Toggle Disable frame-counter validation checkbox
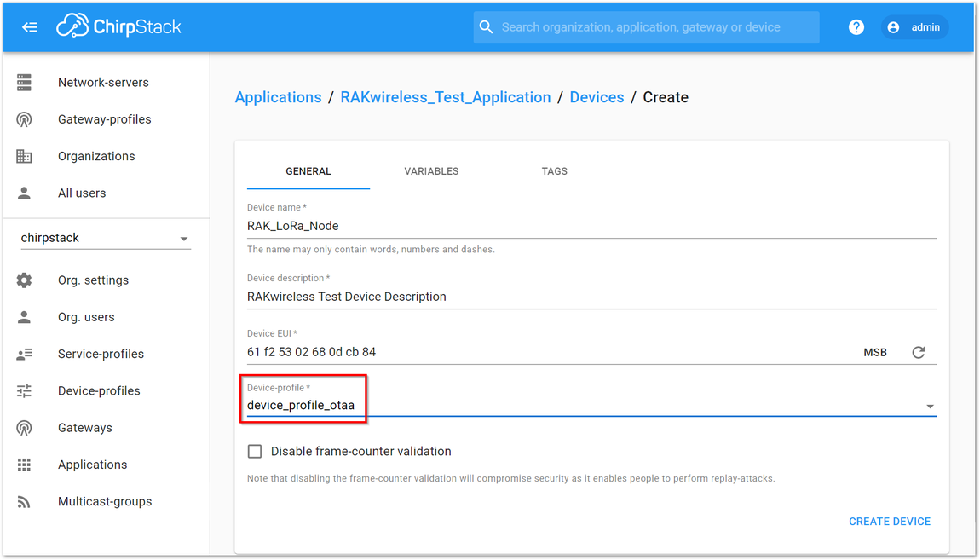 [255, 451]
